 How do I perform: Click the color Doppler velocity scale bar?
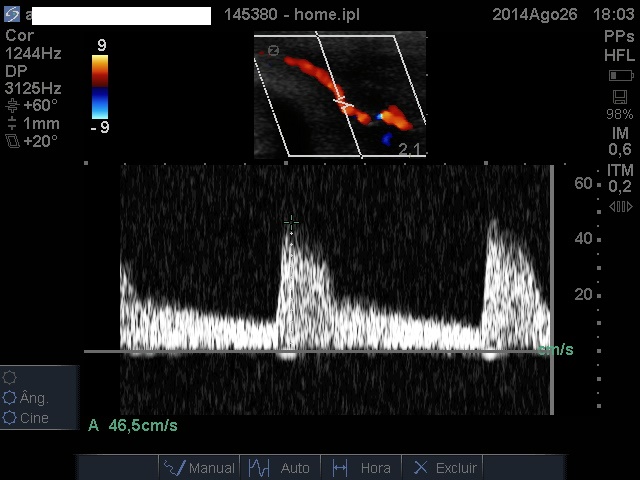point(100,86)
